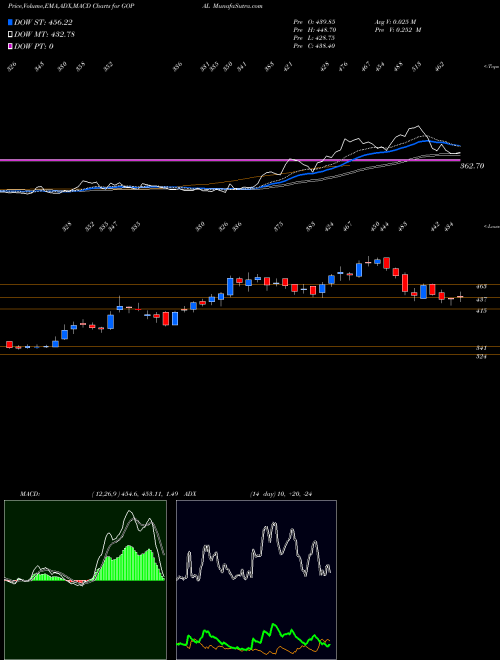Screen dimensions: 500x660
Task: Click the 324 price level label
Action: tap(482, 357)
